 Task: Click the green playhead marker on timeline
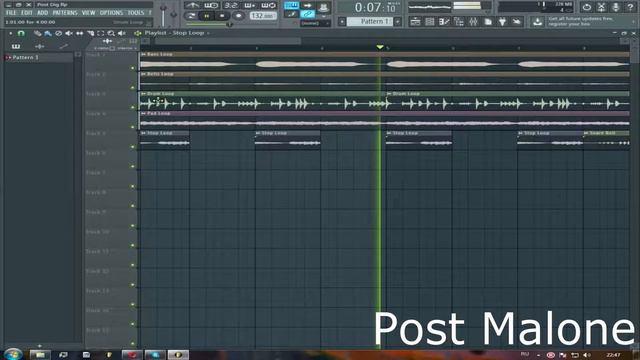click(380, 47)
